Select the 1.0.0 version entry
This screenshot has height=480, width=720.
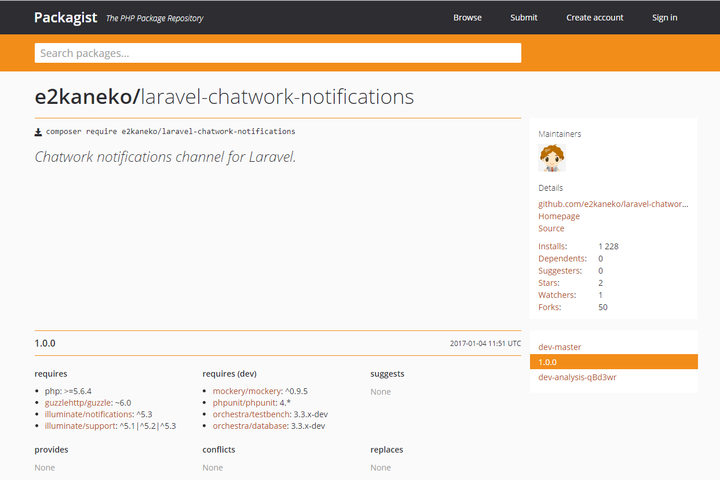pos(613,362)
